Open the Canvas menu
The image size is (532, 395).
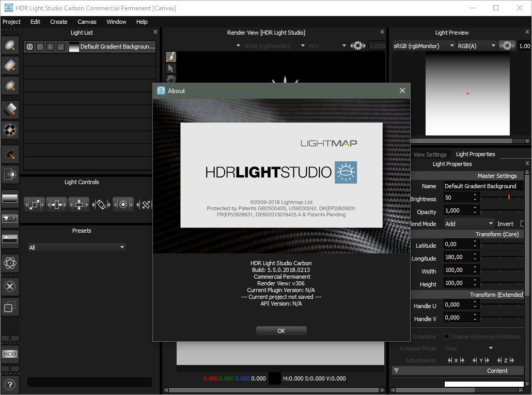tap(87, 22)
